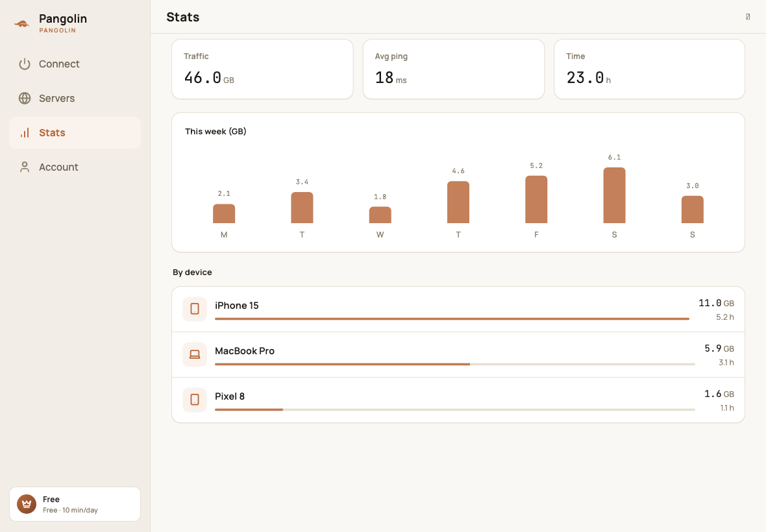Image resolution: width=766 pixels, height=532 pixels.
Task: Click the Connect power icon
Action: [x=25, y=64]
